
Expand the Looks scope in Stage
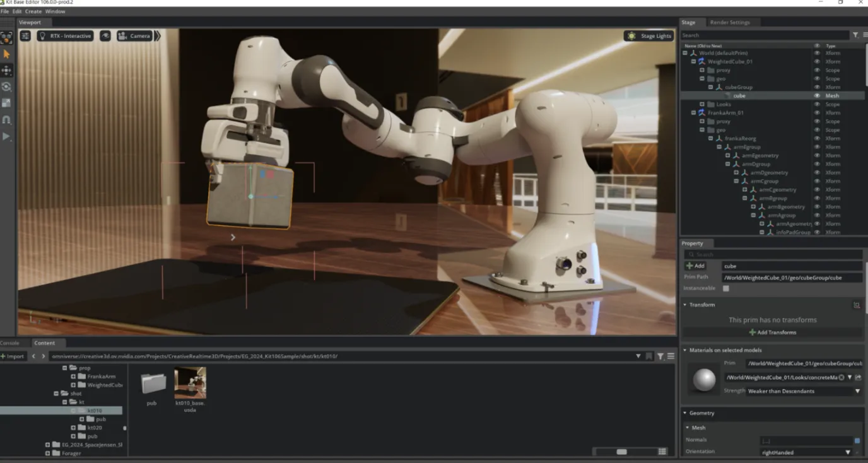[x=702, y=104]
